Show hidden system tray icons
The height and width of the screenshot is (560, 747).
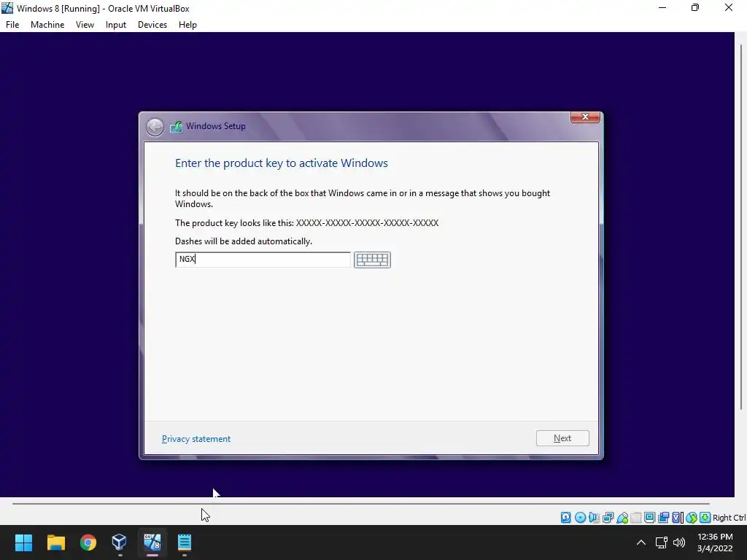641,542
